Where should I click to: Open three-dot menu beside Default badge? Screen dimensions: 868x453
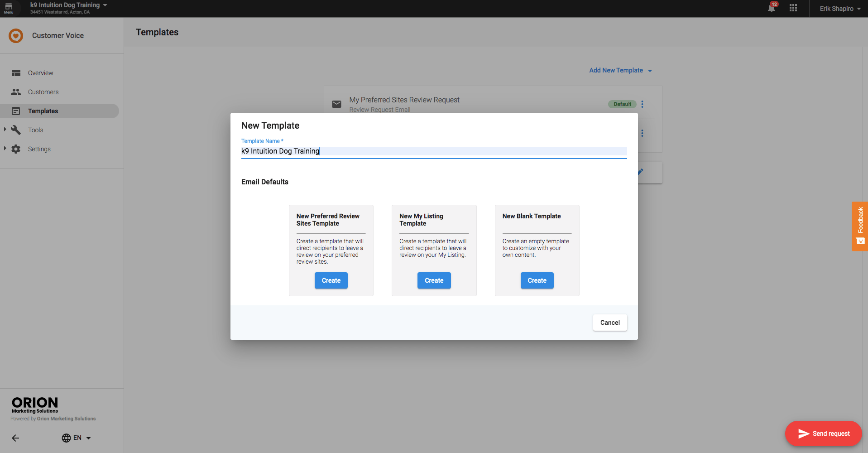click(x=642, y=104)
